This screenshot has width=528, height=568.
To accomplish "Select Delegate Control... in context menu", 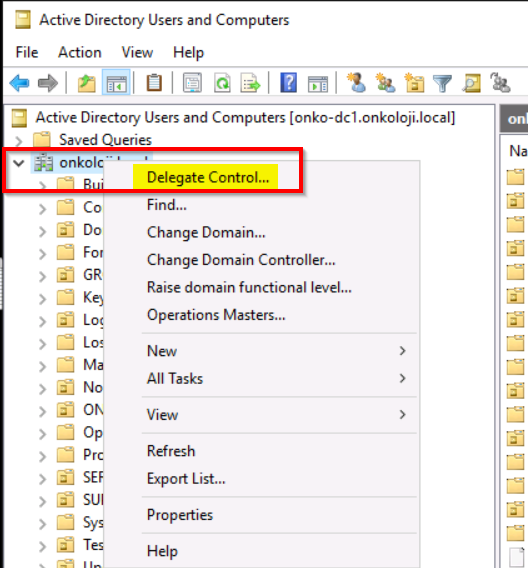I will (x=208, y=178).
